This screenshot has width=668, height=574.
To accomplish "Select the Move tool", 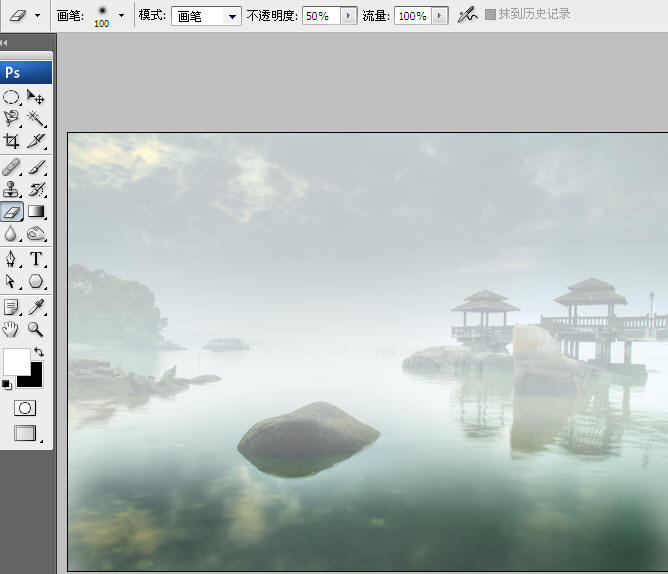I will click(x=37, y=97).
